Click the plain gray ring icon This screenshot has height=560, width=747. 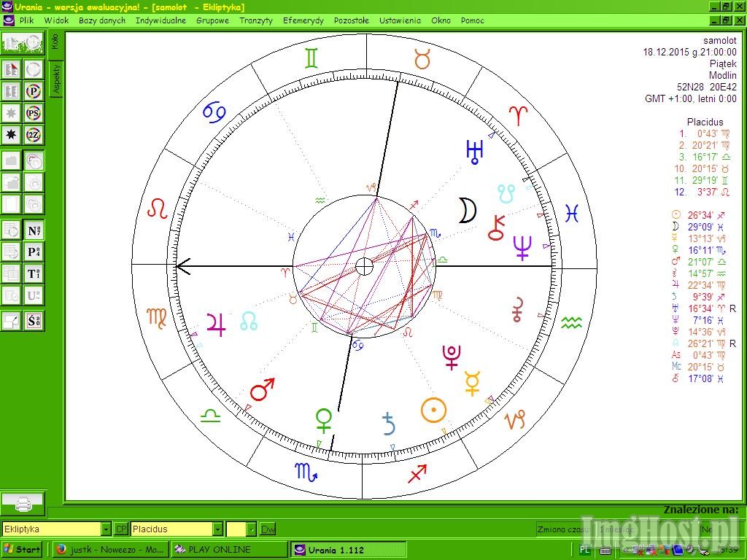pos(34,69)
